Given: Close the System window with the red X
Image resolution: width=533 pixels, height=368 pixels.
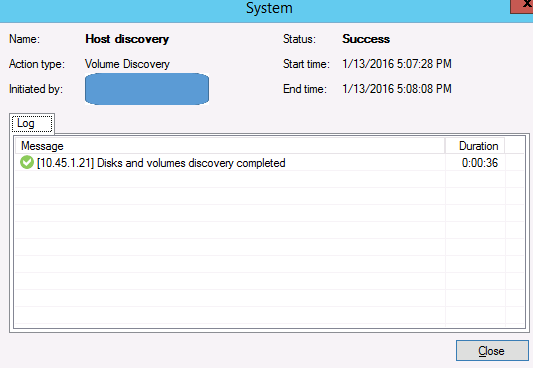Looking at the screenshot, I should [523, 6].
